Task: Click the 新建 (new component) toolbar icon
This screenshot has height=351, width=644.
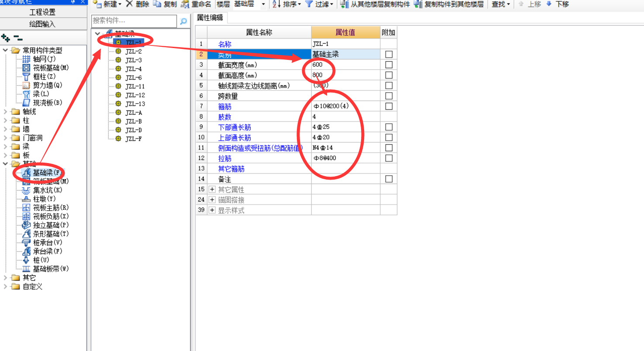Action: click(97, 4)
